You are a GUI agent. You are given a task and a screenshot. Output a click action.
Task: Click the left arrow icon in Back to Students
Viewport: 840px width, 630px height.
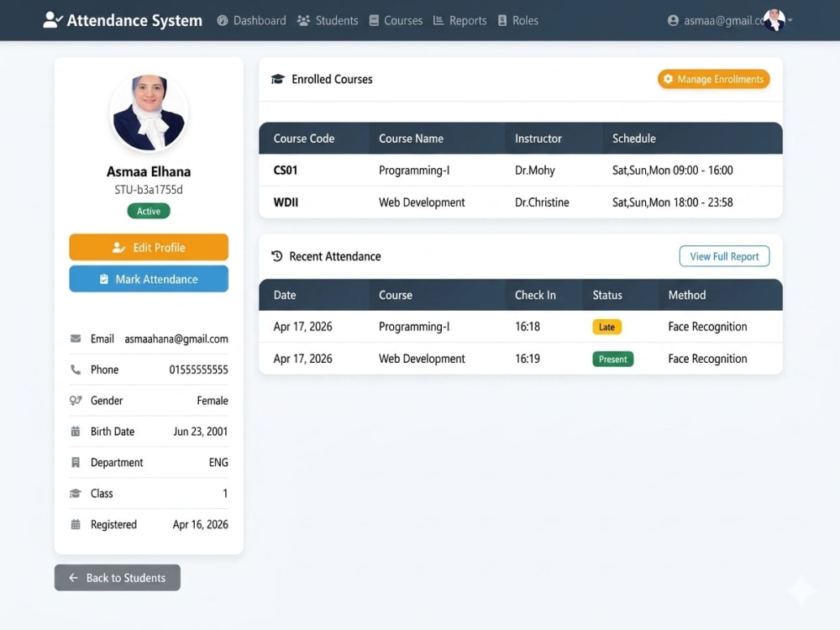[73, 578]
